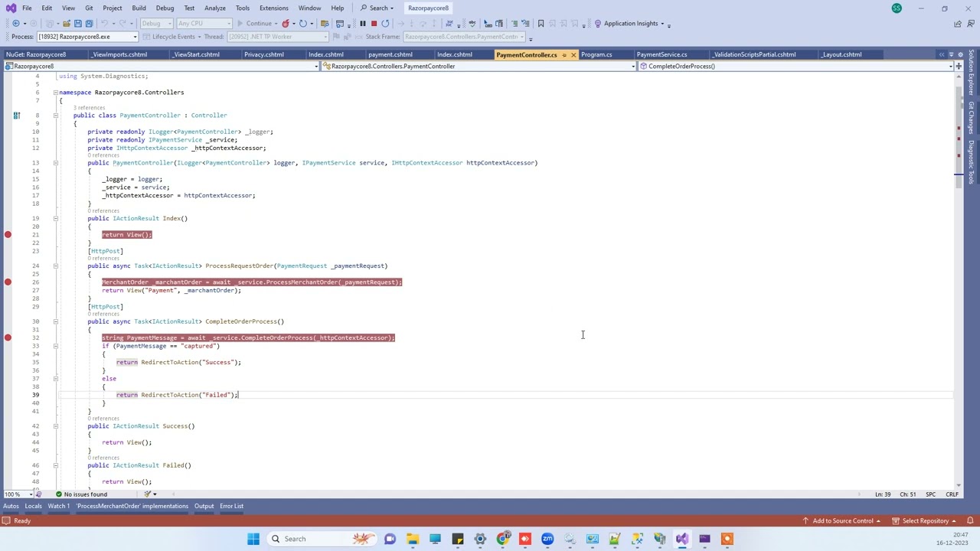Open Windows Start menu

click(x=253, y=539)
